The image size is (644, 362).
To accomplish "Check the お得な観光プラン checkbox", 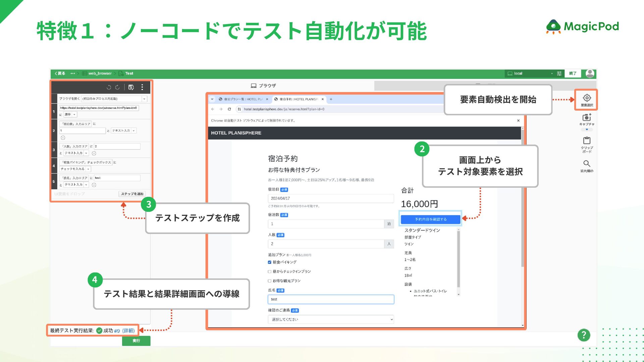I will point(270,281).
